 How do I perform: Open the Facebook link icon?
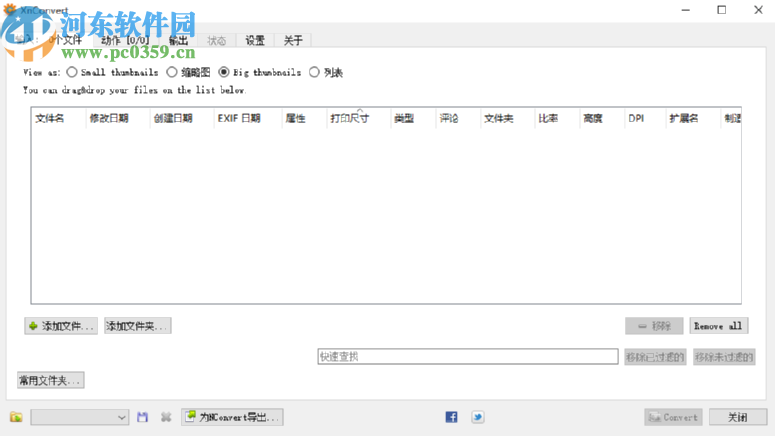coord(451,417)
